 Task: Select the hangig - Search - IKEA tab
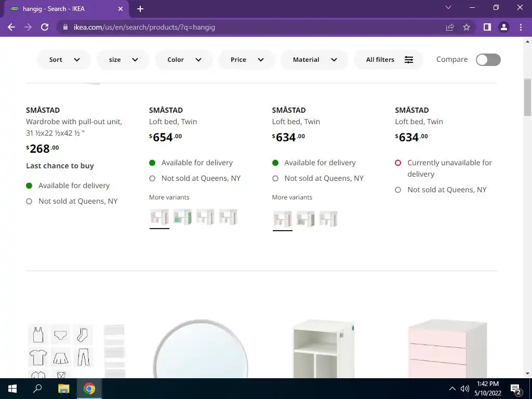(x=66, y=9)
